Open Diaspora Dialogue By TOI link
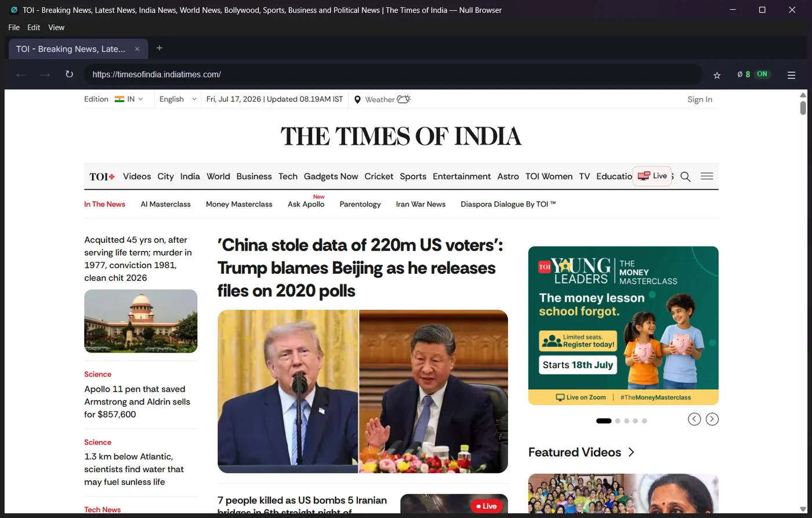 coord(508,204)
